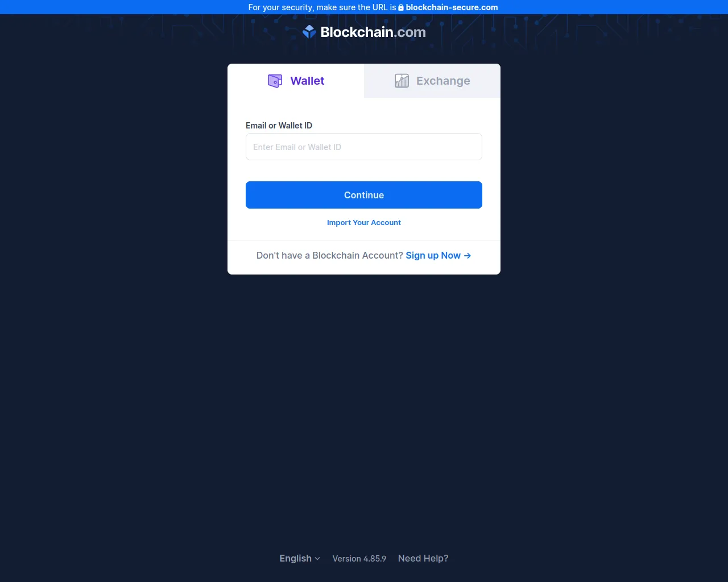Image resolution: width=728 pixels, height=582 pixels.
Task: Open the English language dropdown
Action: tap(300, 558)
